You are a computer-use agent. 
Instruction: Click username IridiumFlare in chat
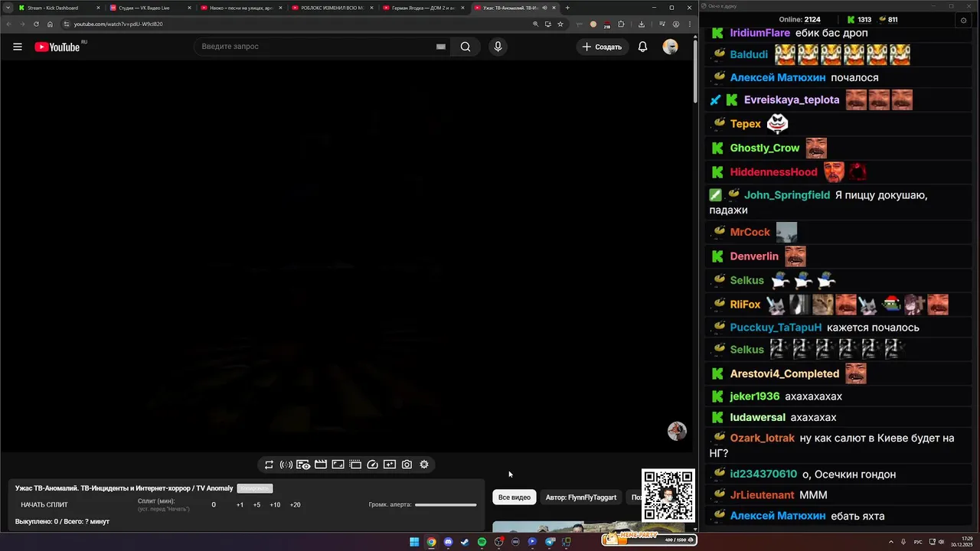(760, 33)
